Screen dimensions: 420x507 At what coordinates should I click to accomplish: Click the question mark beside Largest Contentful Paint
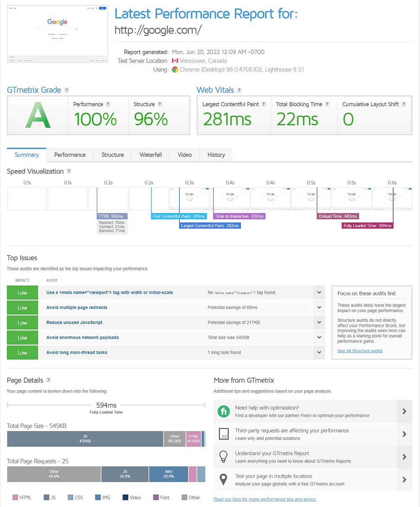[264, 104]
